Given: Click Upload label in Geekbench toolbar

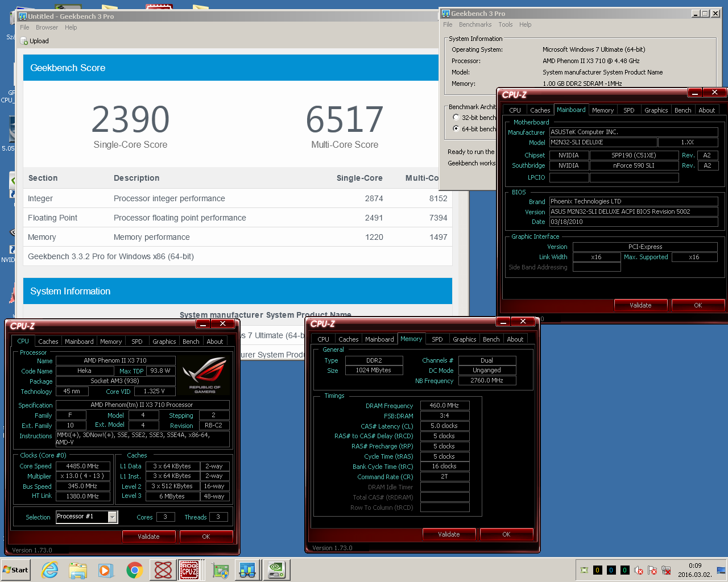Looking at the screenshot, I should click(x=39, y=41).
